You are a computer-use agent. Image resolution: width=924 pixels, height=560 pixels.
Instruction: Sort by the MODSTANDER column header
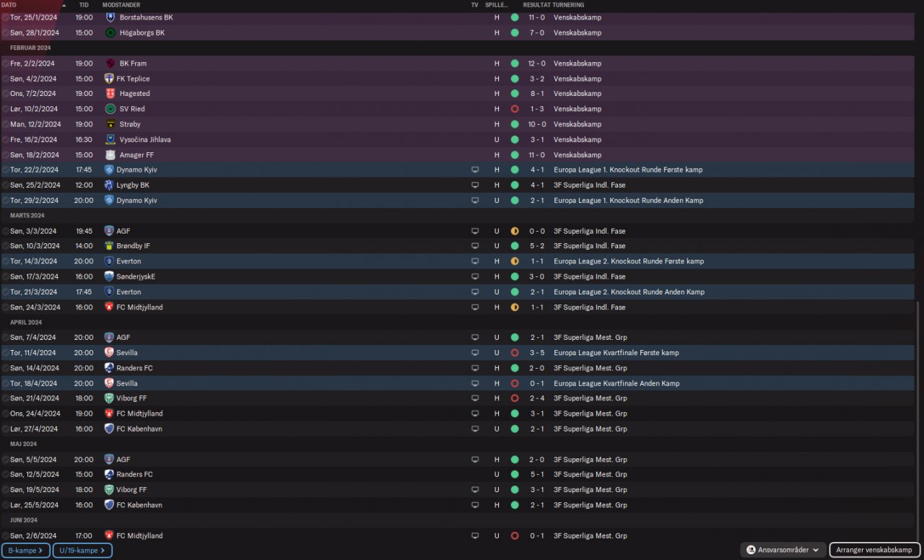pyautogui.click(x=121, y=5)
